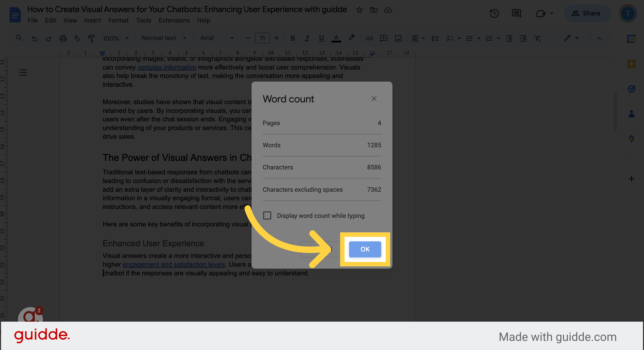Show the document outline
The image size is (644, 350).
[23, 72]
